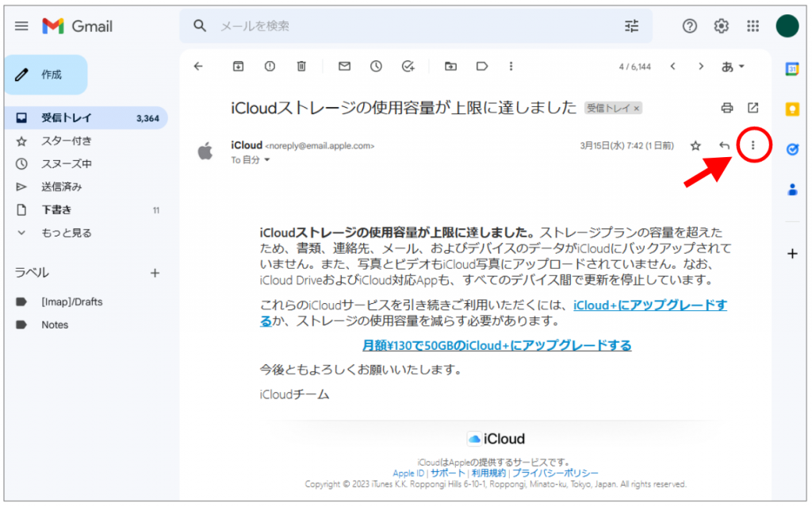812x507 pixels.
Task: Remove the 受信トレイ label chip
Action: (x=637, y=108)
